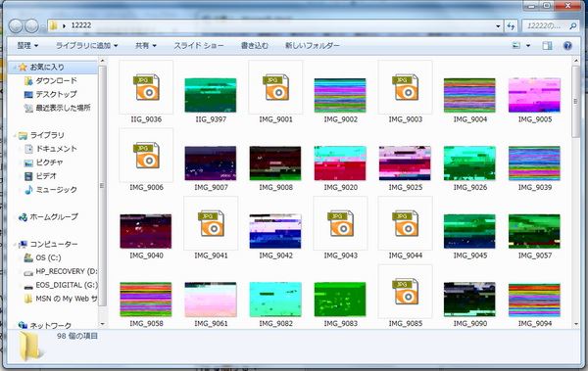Expand the address bar history dropdown
The image size is (588, 371).
[x=498, y=26]
